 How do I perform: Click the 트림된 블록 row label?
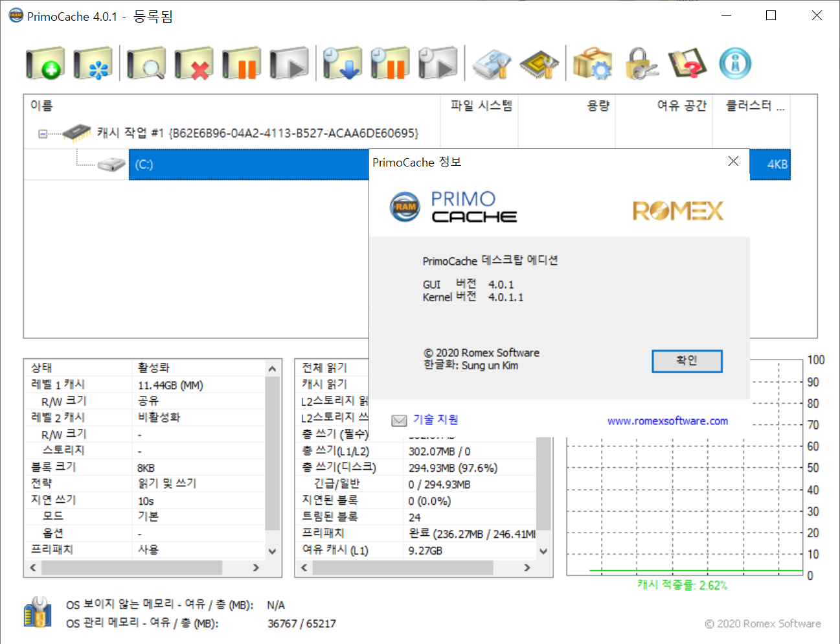330,517
